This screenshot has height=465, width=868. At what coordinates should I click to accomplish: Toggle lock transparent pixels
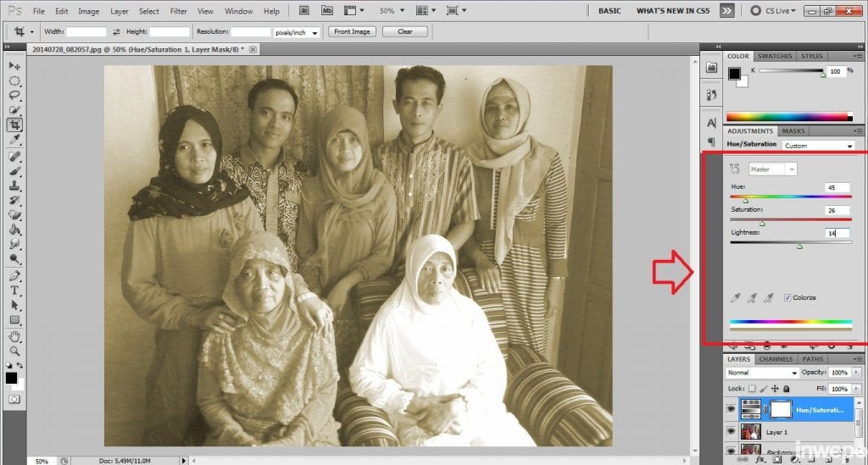tap(752, 389)
